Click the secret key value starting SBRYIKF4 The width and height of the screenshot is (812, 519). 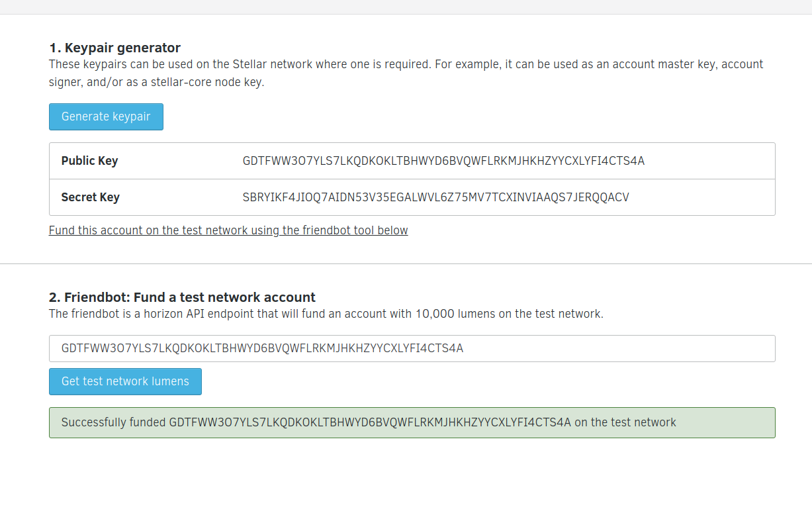click(x=435, y=197)
